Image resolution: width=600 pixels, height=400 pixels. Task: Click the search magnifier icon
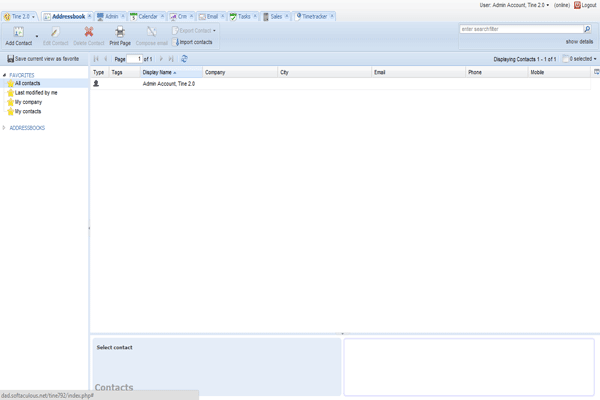[587, 30]
